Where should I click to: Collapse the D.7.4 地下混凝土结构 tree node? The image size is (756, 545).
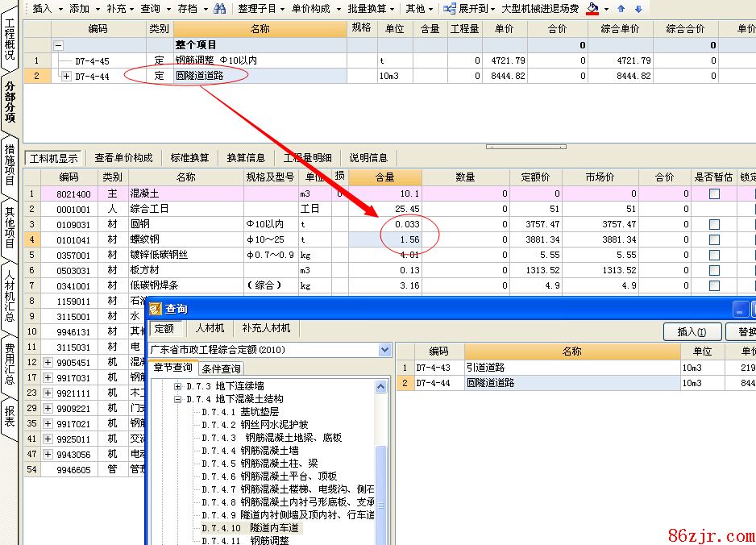[x=178, y=399]
